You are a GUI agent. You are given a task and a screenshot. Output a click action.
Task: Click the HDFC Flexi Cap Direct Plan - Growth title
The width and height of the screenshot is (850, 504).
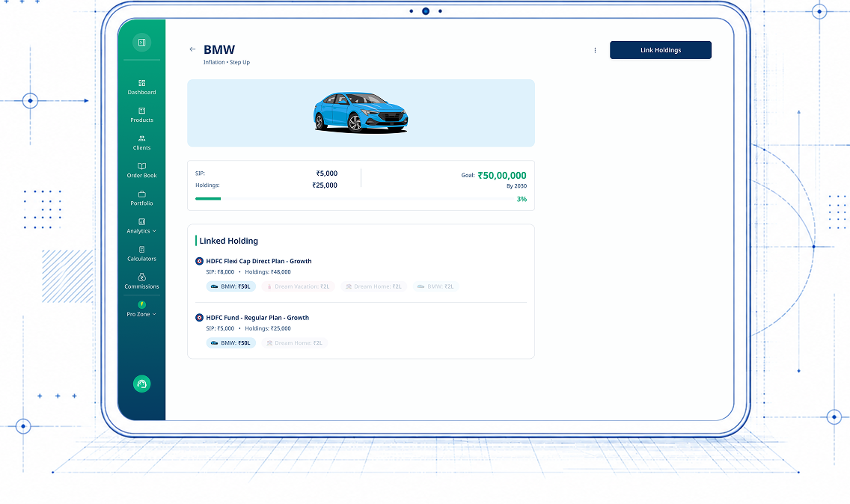tap(259, 261)
